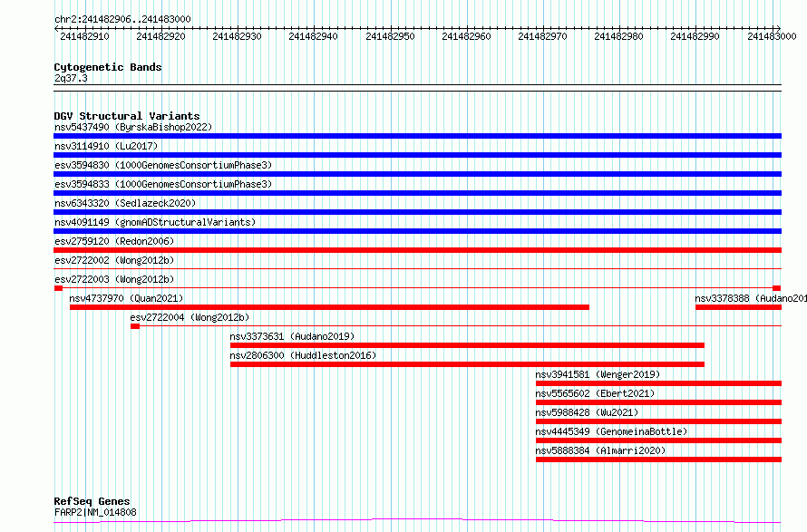Click ruler position 241482950

(390, 36)
